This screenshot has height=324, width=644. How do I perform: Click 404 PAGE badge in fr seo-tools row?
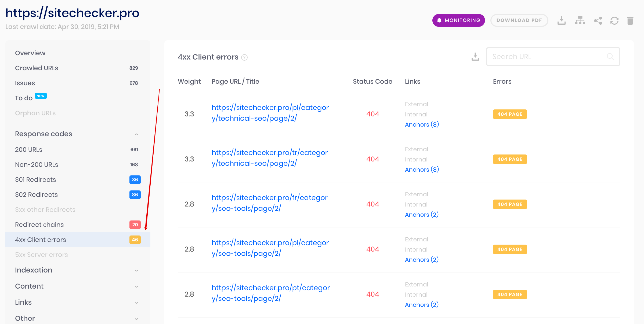[x=510, y=204]
